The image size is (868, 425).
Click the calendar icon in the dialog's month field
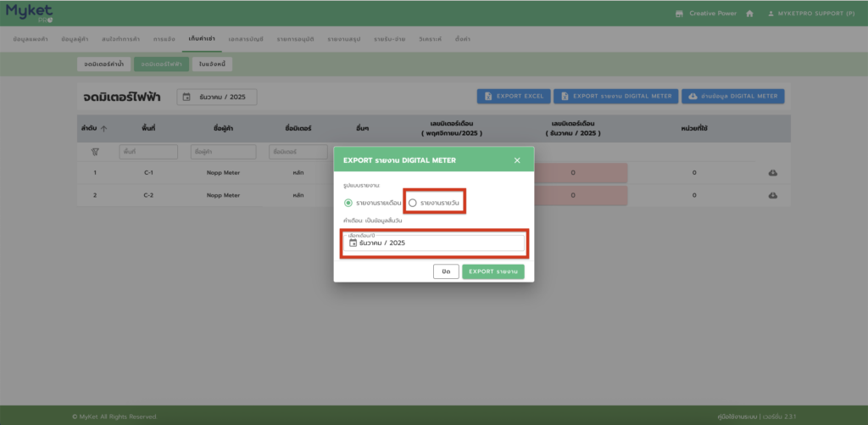point(353,243)
